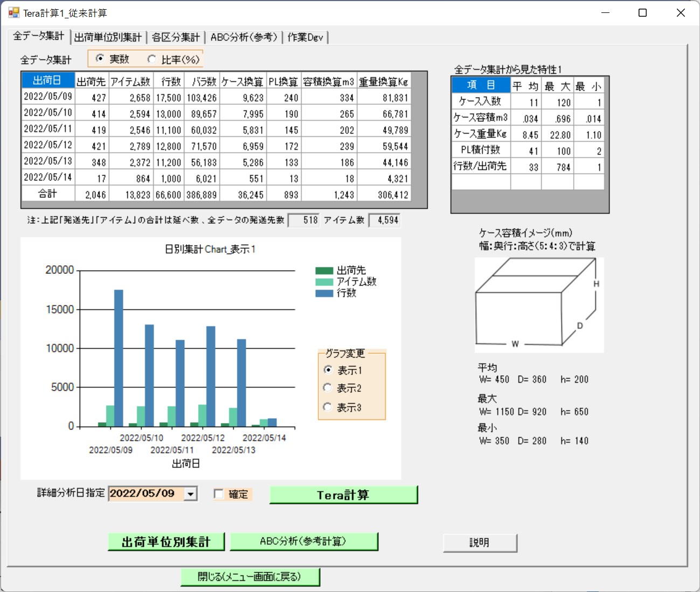
Task: Select the 2022/05/11 row date cell
Action: coord(48,129)
